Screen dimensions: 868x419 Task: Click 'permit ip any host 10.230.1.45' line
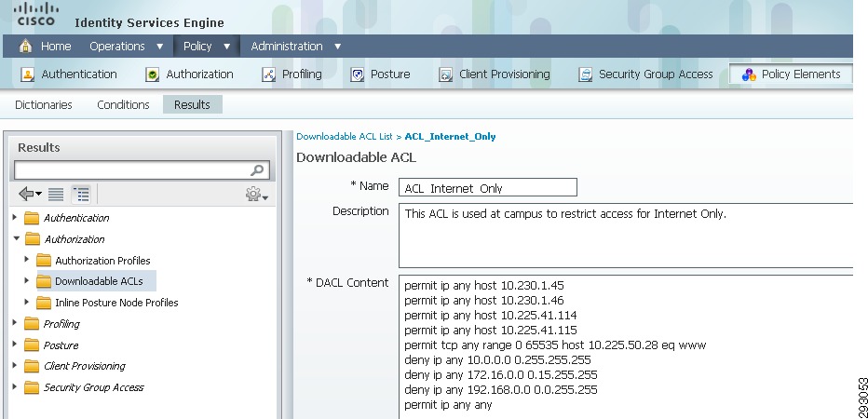pyautogui.click(x=483, y=286)
